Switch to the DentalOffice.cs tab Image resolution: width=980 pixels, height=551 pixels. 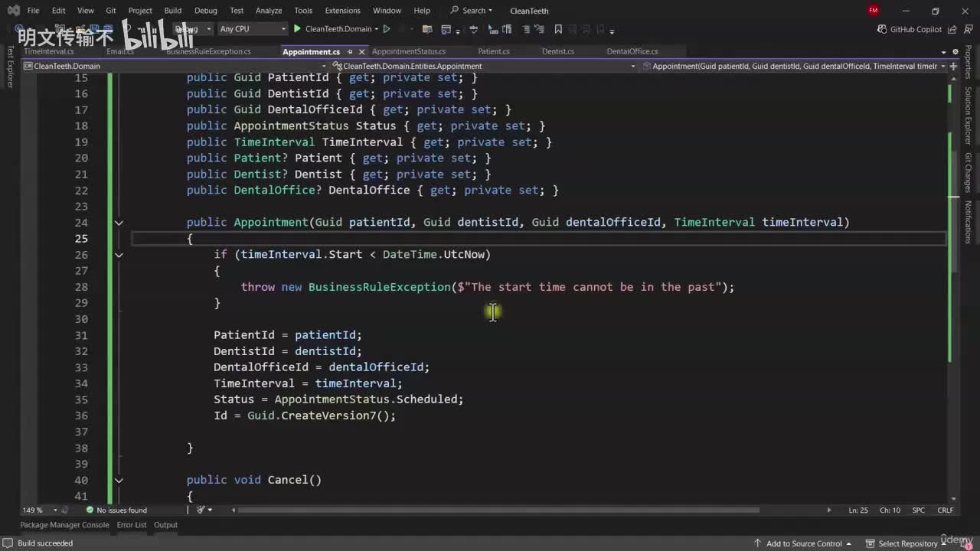(x=632, y=51)
